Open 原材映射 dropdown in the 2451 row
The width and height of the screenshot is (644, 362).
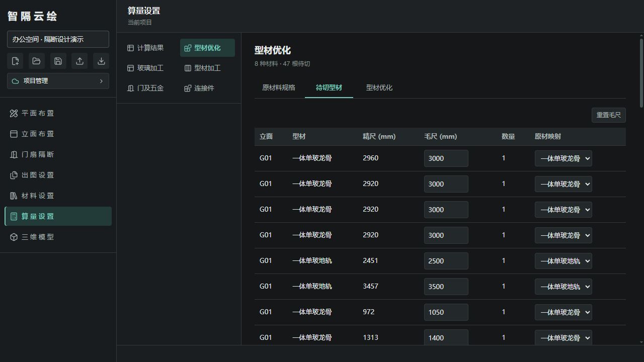pos(563,261)
